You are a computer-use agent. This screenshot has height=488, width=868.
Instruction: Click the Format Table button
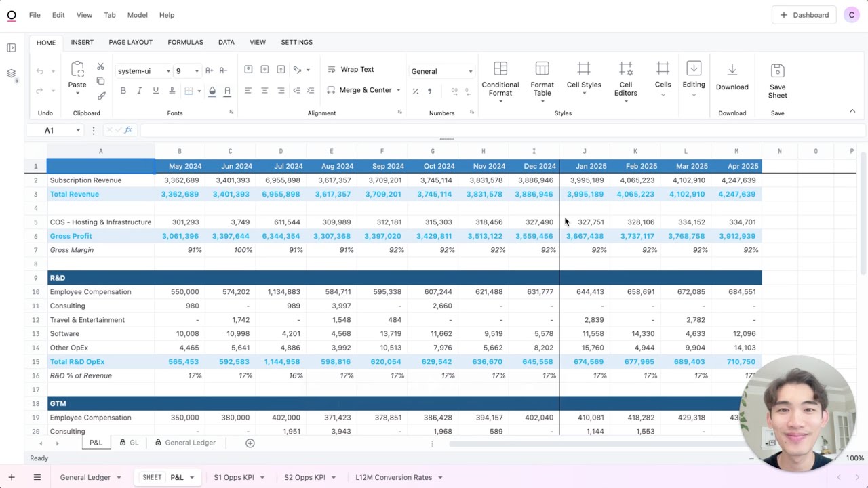tap(542, 81)
